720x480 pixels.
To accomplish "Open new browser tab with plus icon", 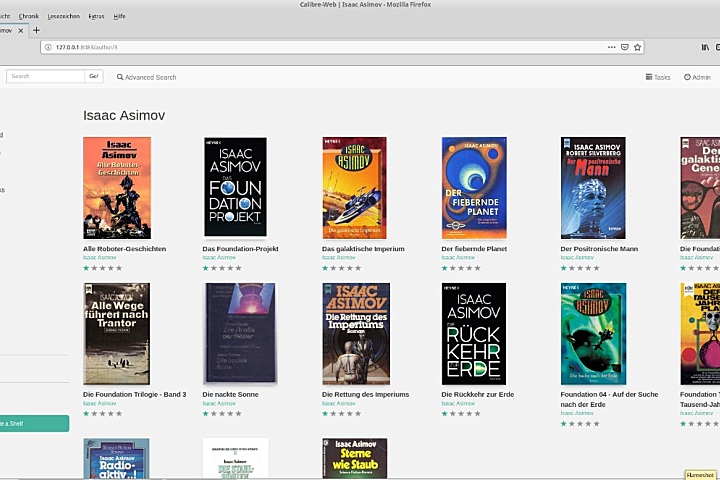I will point(36,30).
